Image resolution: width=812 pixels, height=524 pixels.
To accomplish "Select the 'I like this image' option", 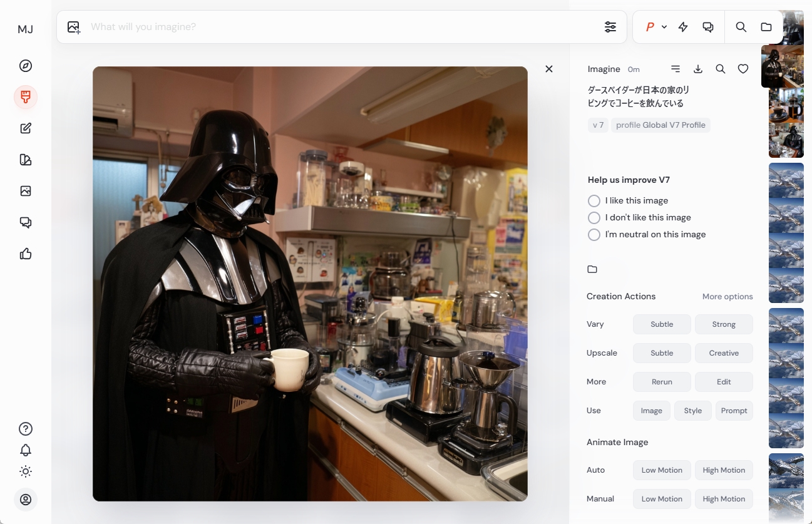I will coord(594,201).
